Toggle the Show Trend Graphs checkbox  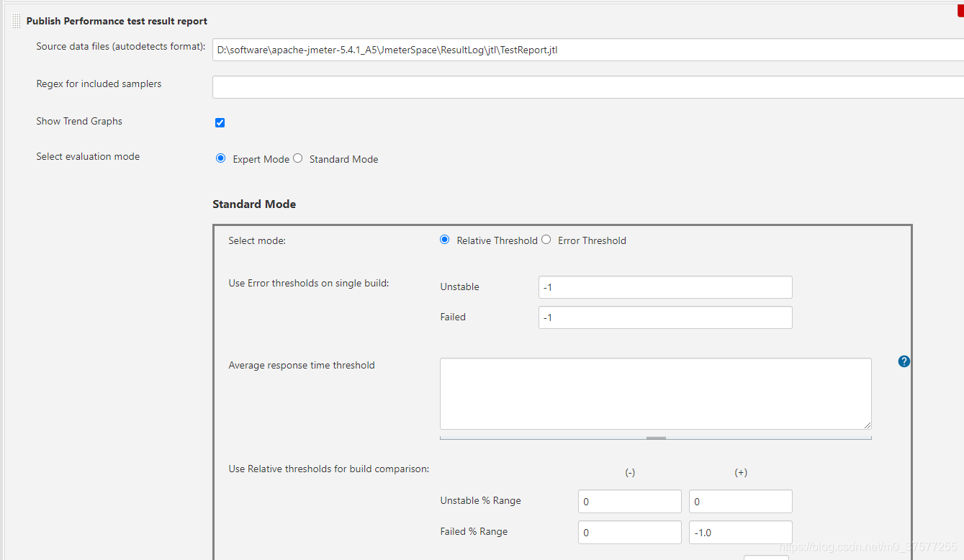220,122
